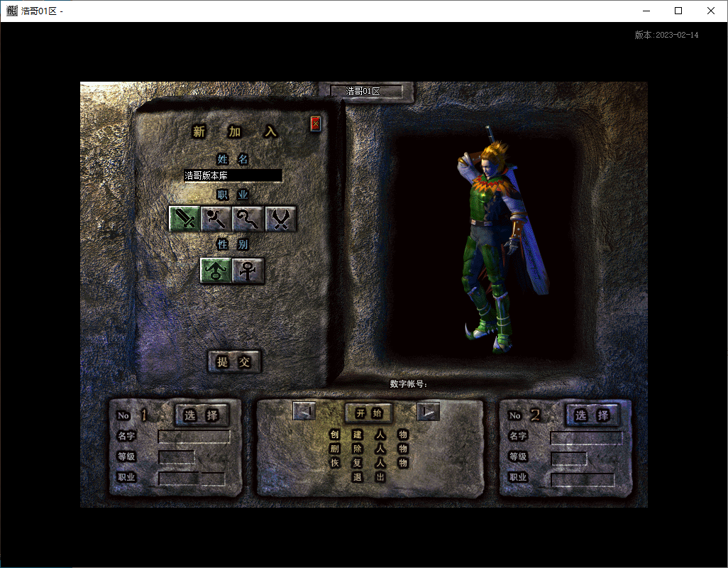Choose 退出 to exit
This screenshot has height=568, width=728.
pyautogui.click(x=369, y=477)
